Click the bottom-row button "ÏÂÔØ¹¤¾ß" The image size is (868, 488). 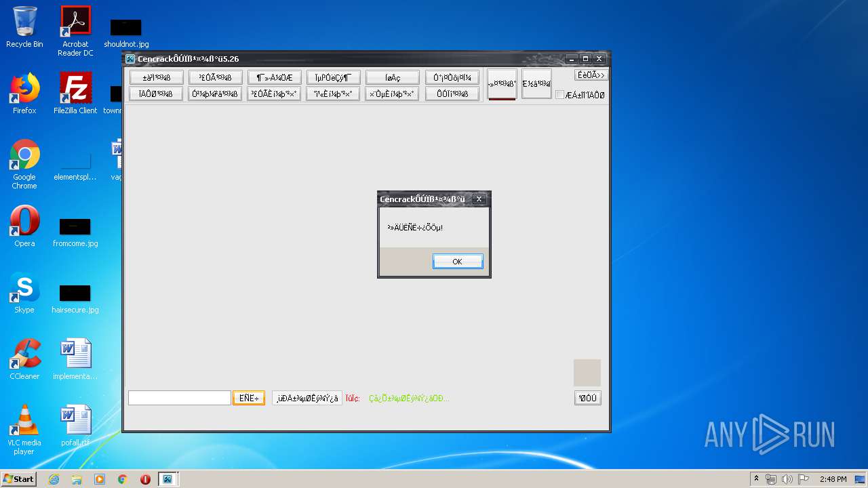(156, 94)
